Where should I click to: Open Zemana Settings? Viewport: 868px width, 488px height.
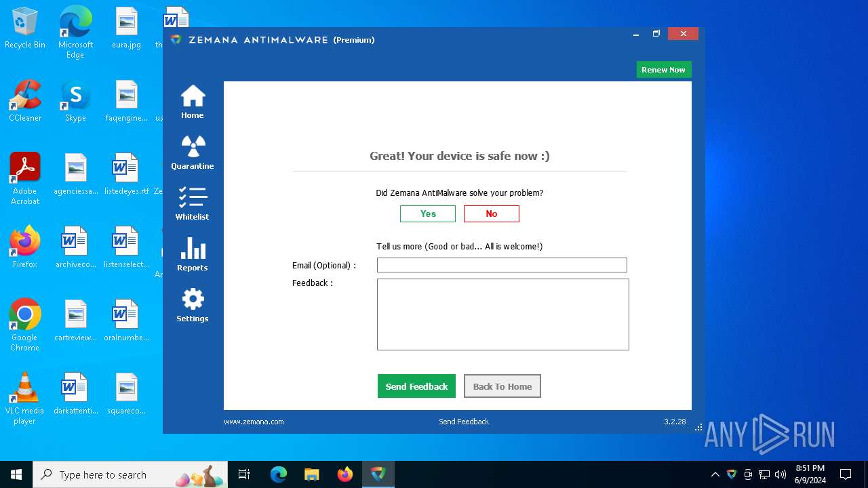193,305
